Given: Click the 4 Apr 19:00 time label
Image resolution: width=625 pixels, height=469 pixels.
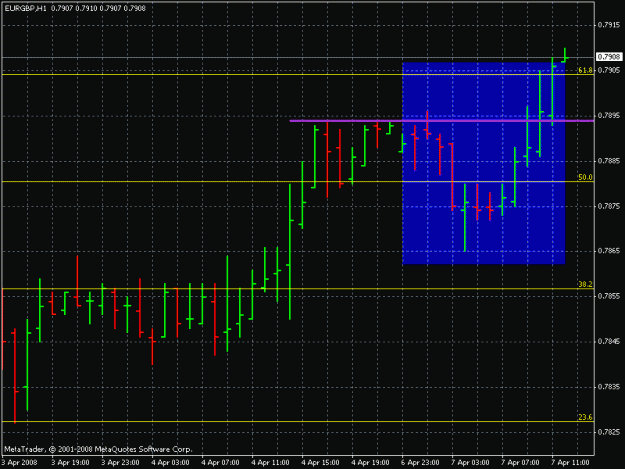Looking at the screenshot, I should (370, 463).
